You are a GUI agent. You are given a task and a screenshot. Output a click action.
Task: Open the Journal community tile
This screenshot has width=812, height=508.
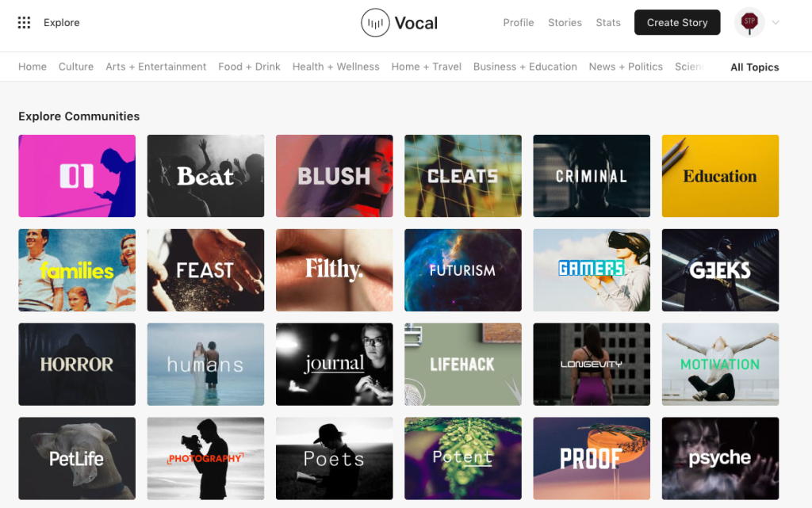pos(334,365)
